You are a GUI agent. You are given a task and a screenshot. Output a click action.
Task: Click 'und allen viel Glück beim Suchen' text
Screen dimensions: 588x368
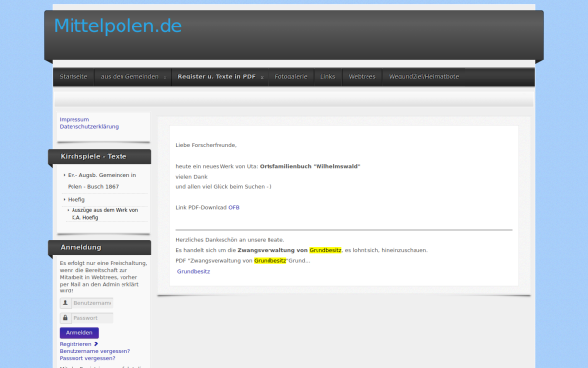(x=220, y=187)
